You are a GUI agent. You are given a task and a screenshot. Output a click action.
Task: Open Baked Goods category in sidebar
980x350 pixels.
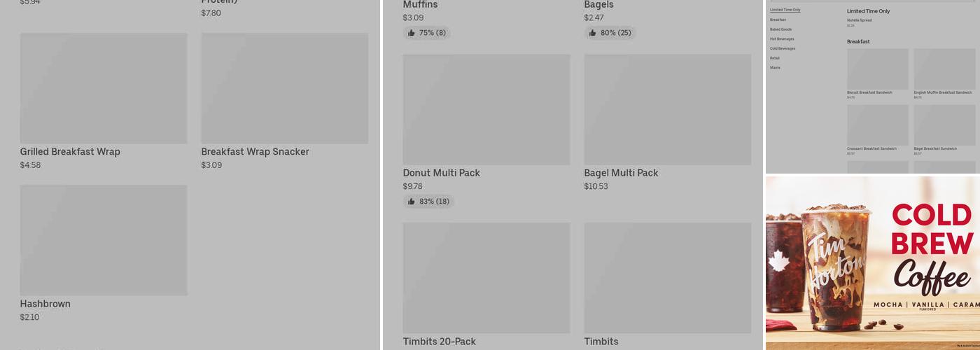tap(780, 29)
